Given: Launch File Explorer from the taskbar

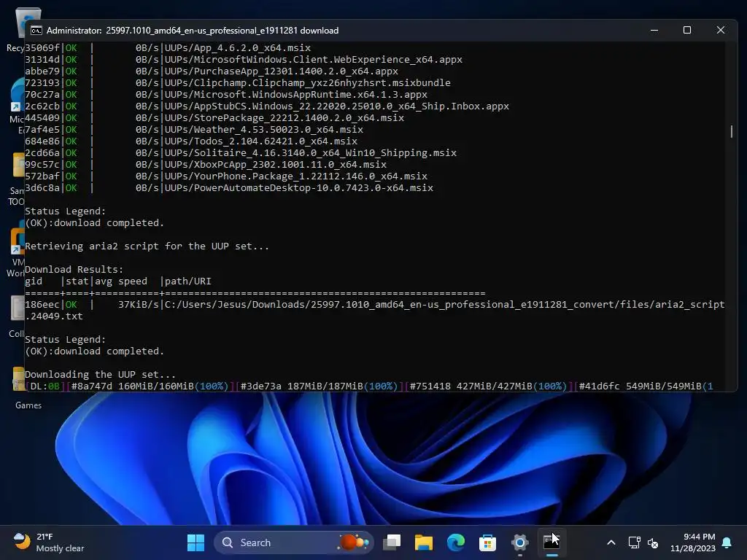Looking at the screenshot, I should click(x=424, y=542).
